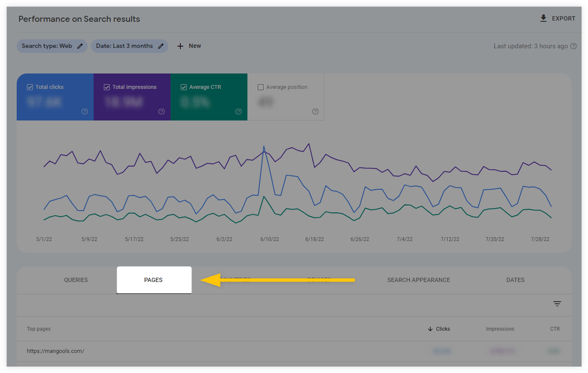Click the Export download icon
This screenshot has height=373, width=588.
pyautogui.click(x=543, y=18)
